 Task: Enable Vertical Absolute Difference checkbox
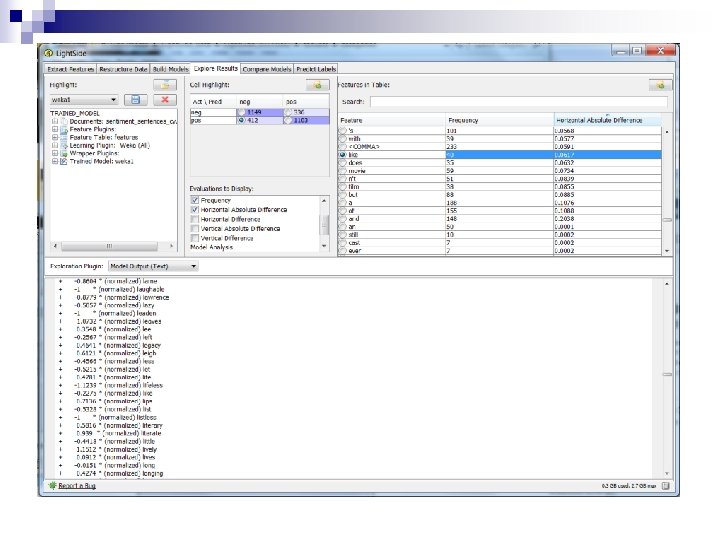(195, 229)
